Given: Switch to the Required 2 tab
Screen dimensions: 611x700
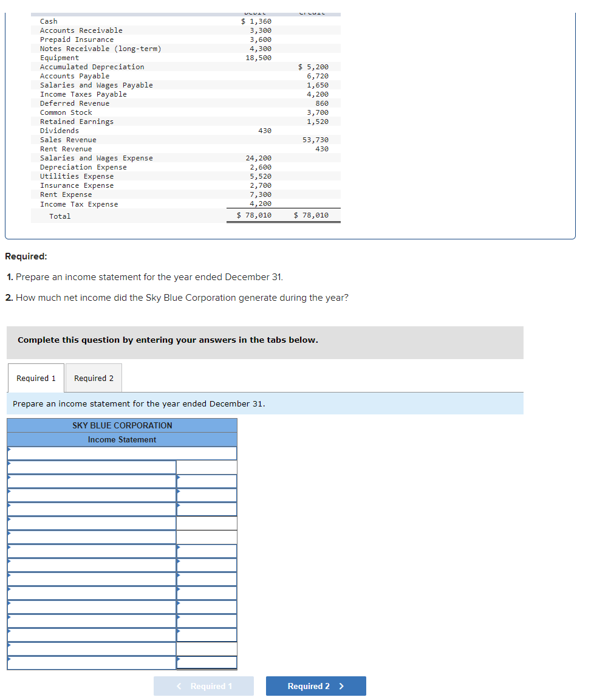Looking at the screenshot, I should (93, 377).
